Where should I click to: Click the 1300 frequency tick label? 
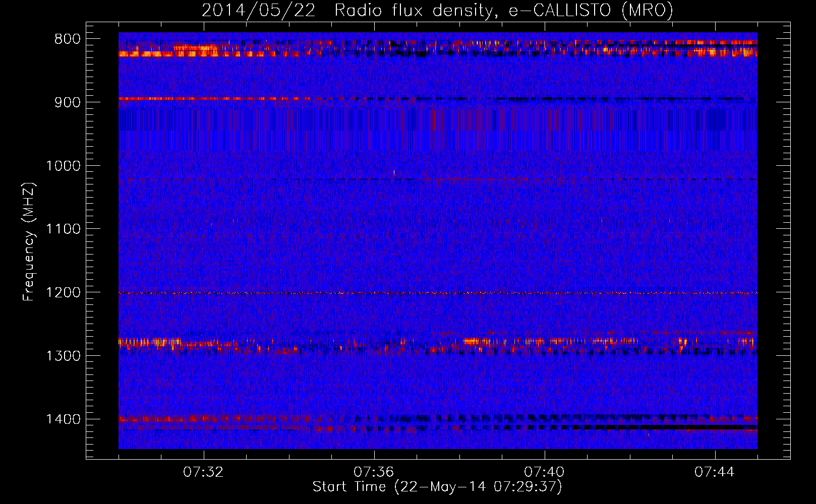(x=63, y=356)
